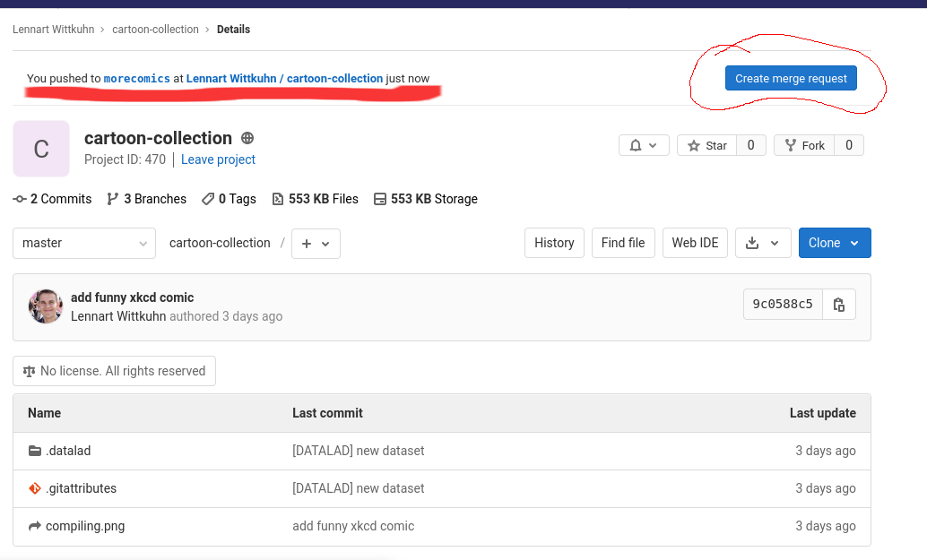Click the .datalad folder icon
The image size is (927, 560).
(x=35, y=452)
